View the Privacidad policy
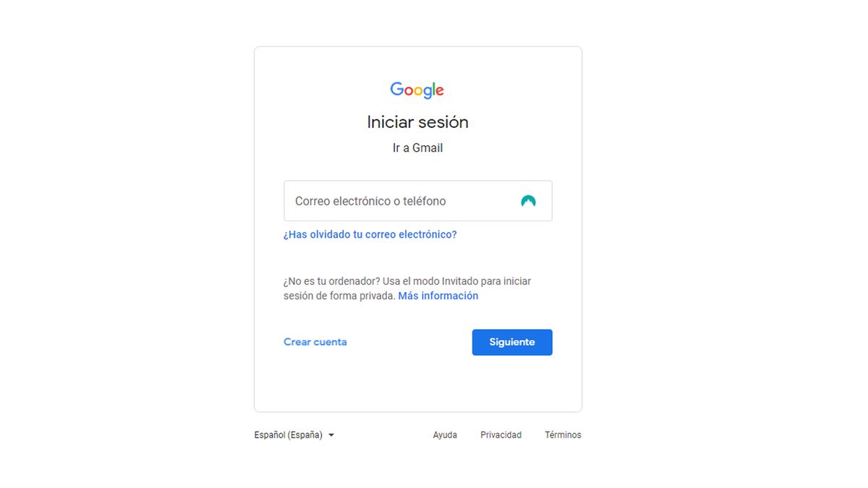The image size is (868, 488). pos(501,435)
